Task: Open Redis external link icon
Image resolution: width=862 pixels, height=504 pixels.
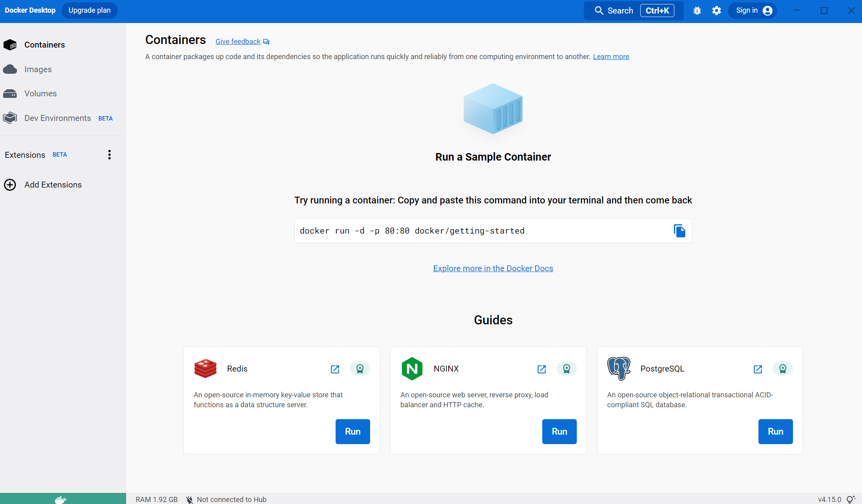Action: (335, 369)
